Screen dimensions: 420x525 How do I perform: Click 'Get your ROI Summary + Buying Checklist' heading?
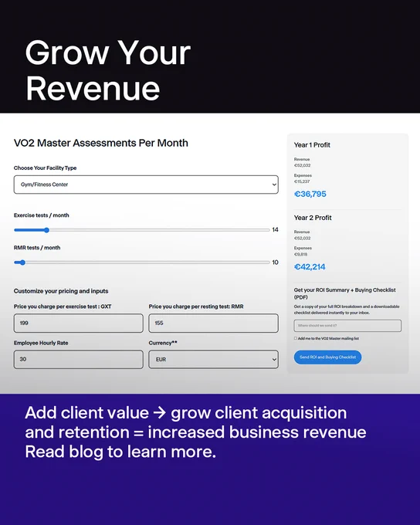tap(344, 293)
